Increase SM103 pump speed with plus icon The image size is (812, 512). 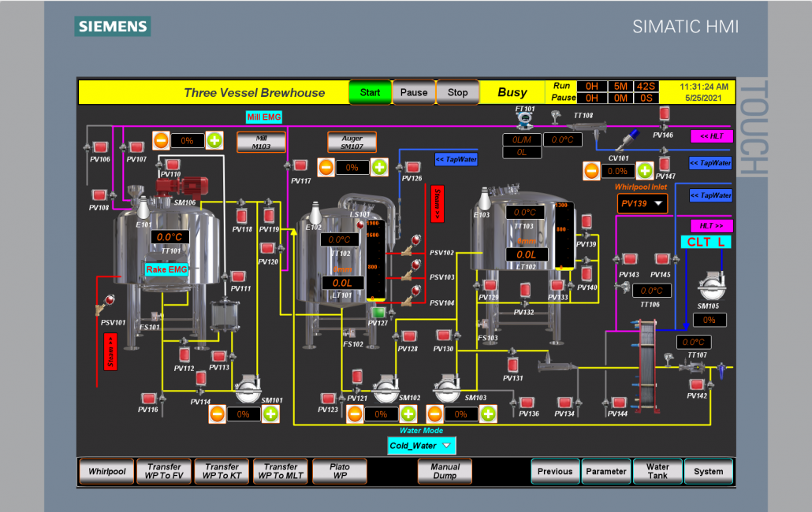[488, 414]
